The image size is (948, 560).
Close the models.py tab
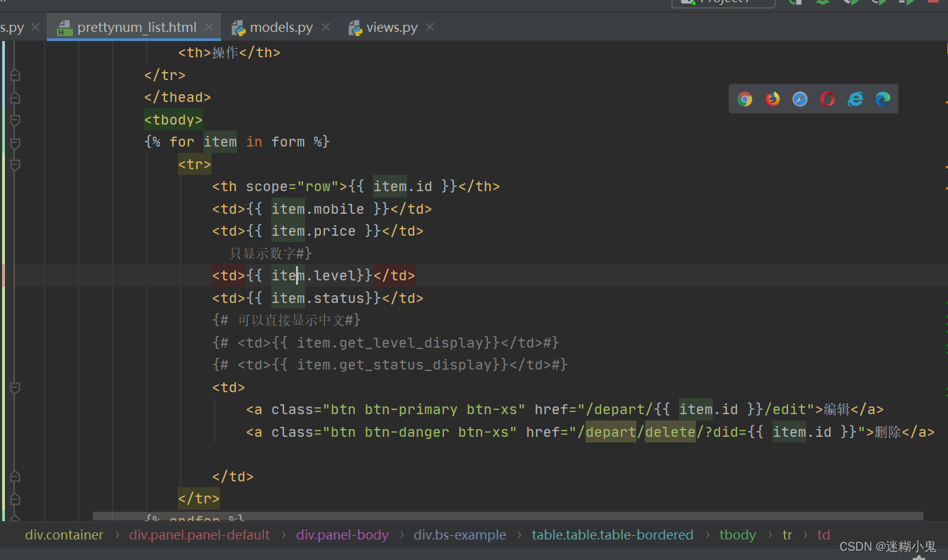tap(325, 28)
